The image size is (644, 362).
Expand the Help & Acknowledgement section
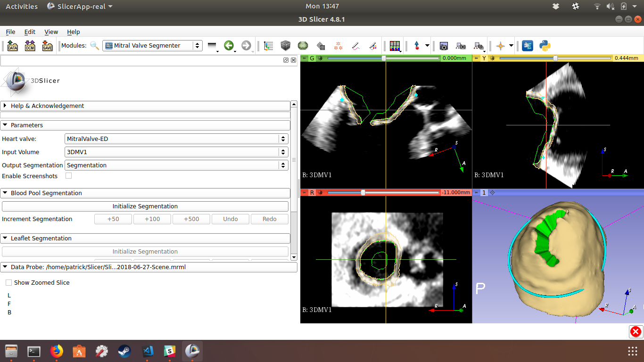coord(145,106)
